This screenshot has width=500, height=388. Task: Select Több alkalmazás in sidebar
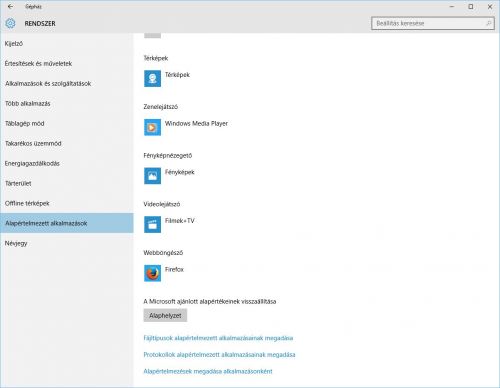[x=67, y=103]
